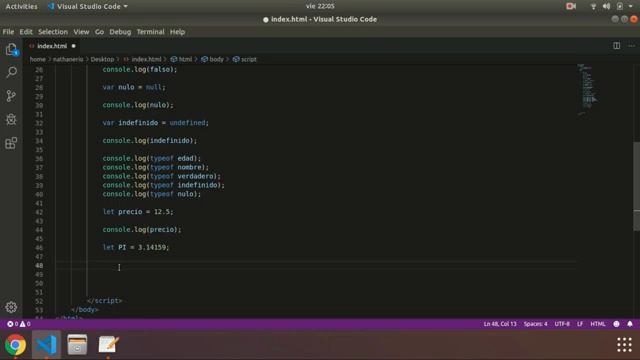
Task: Click line number 48 in gutter
Action: [39, 265]
